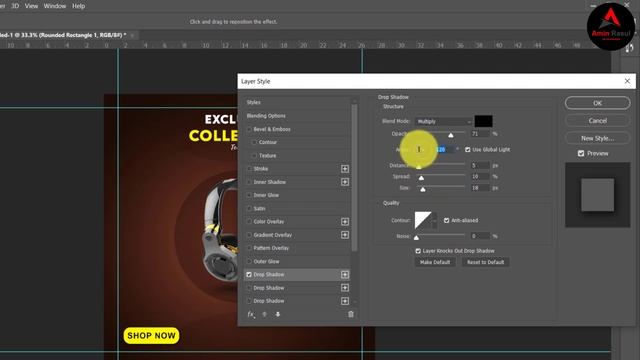Click the effects list vertical scrollbar
Screen dimensions: 640x360
click(354, 178)
